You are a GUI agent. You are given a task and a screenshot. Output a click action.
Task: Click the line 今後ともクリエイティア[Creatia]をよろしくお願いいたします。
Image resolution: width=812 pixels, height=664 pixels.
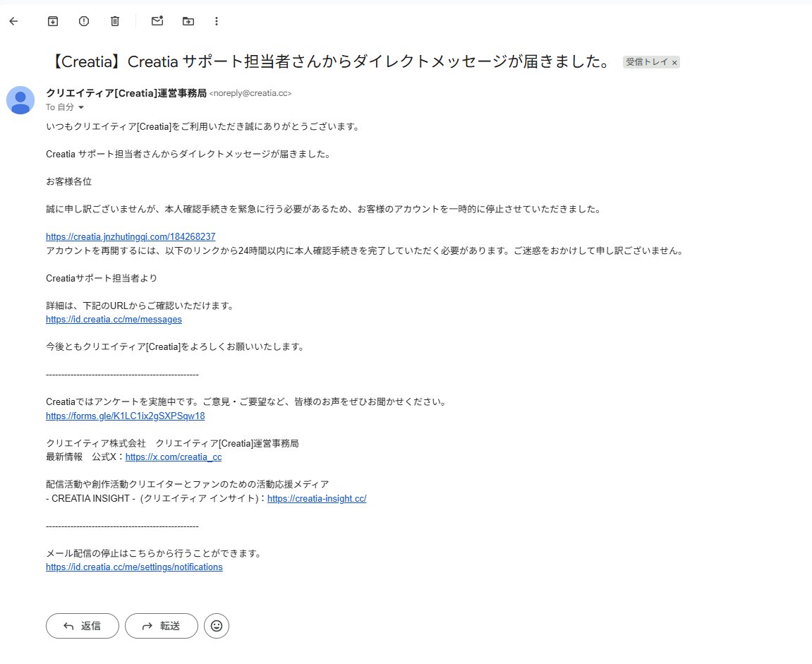tap(176, 346)
